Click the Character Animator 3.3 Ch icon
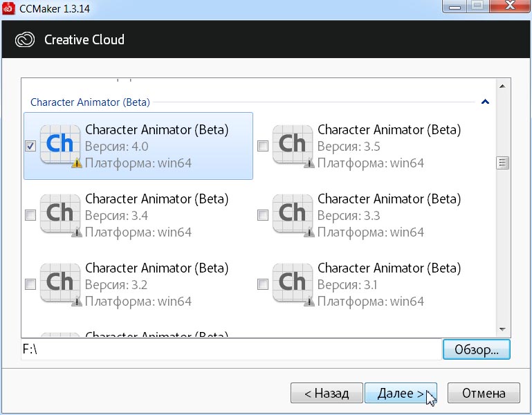 pyautogui.click(x=293, y=213)
